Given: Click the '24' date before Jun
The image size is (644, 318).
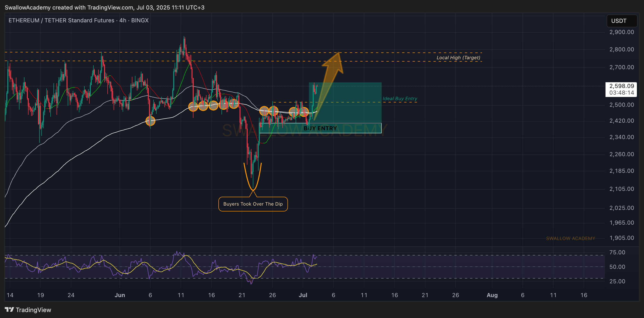Looking at the screenshot, I should [71, 295].
